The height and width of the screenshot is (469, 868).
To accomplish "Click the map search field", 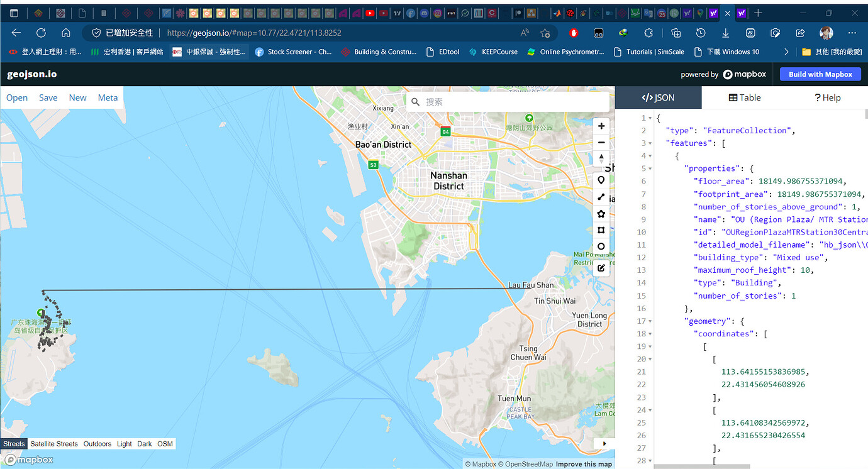I will [507, 101].
